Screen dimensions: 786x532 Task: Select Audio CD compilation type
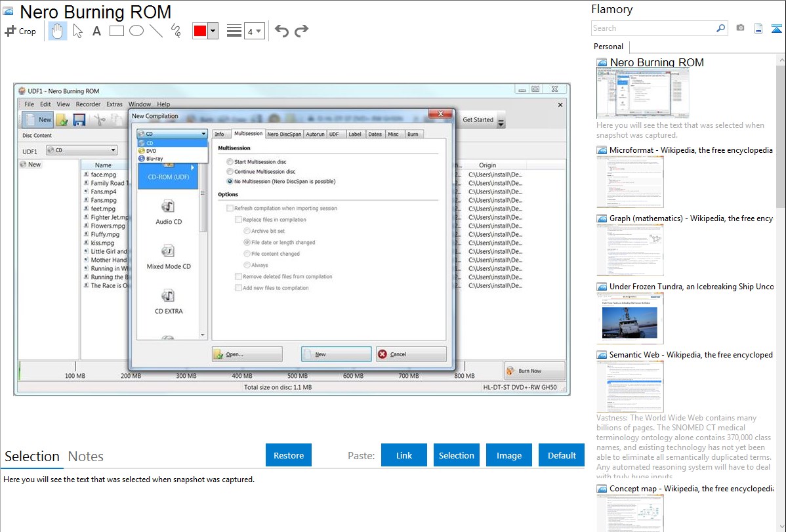click(169, 212)
